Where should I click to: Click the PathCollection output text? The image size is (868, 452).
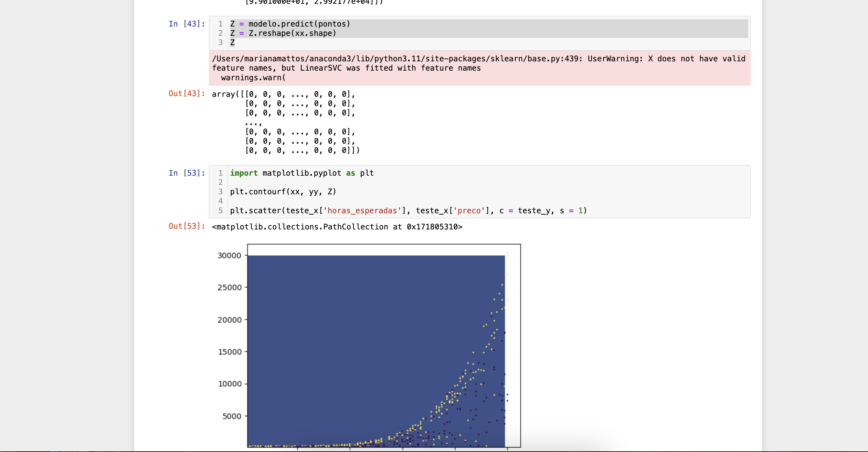(x=337, y=227)
